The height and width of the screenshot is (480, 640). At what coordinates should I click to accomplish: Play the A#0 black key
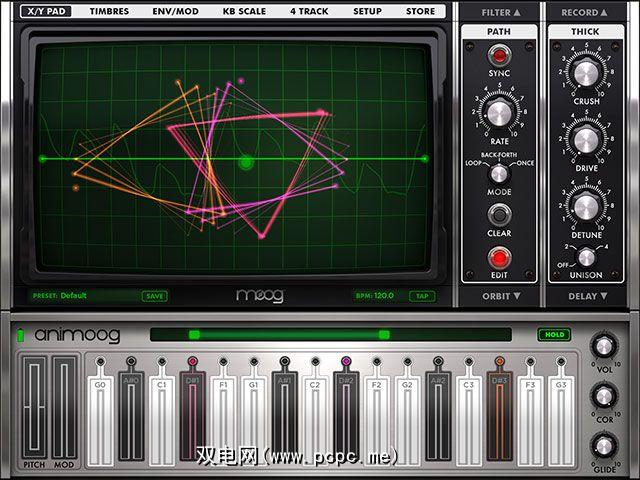pos(131,416)
